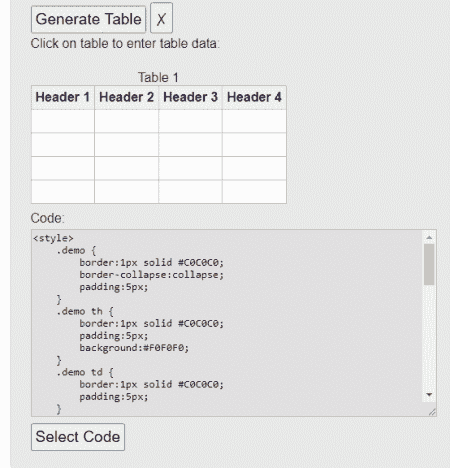
Task: Click first empty cell under Header 4
Action: [x=254, y=121]
